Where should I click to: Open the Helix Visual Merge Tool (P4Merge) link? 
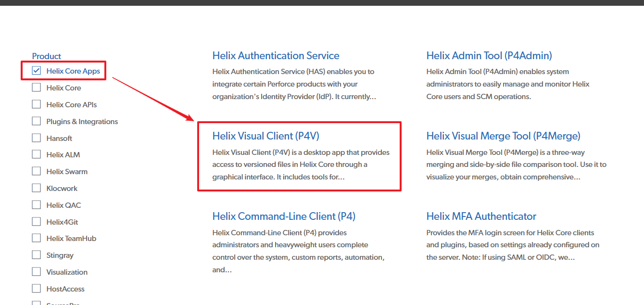(503, 136)
